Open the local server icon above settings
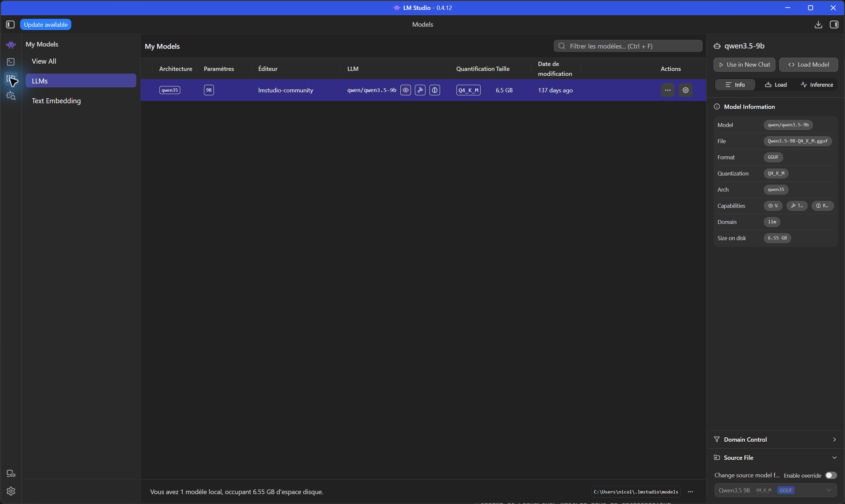The image size is (845, 504). (11, 473)
